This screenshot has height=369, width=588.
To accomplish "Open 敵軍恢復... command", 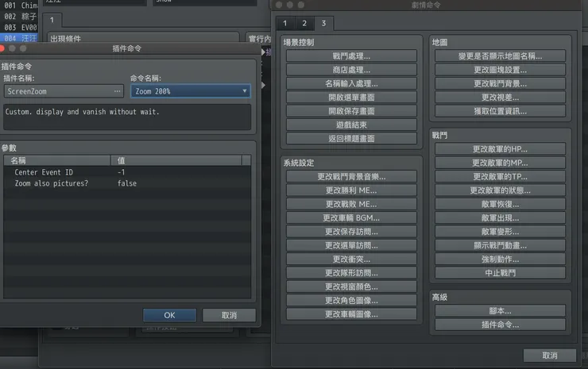I will [501, 204].
